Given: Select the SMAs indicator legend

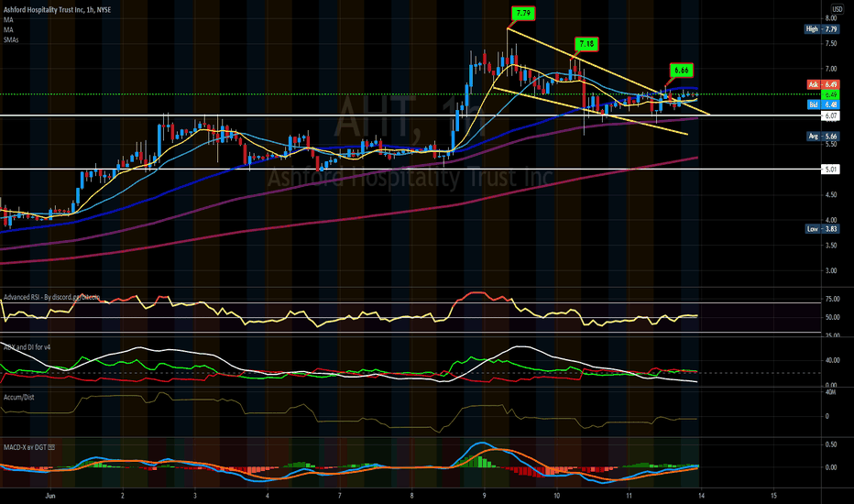Looking at the screenshot, I should [x=11, y=39].
